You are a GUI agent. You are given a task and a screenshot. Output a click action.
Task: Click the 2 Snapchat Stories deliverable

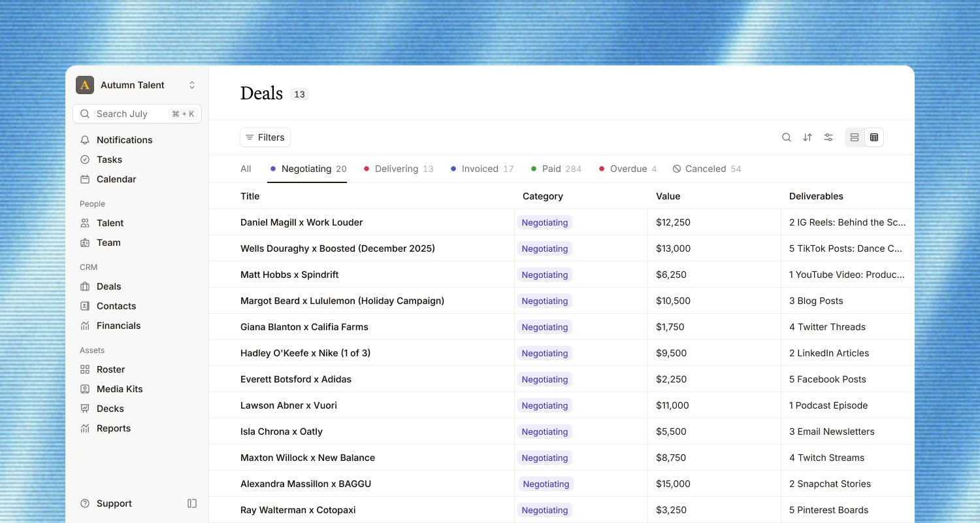click(830, 484)
